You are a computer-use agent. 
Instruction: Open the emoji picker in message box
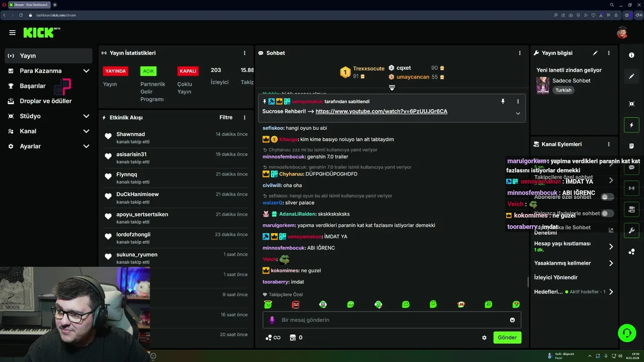pyautogui.click(x=512, y=320)
